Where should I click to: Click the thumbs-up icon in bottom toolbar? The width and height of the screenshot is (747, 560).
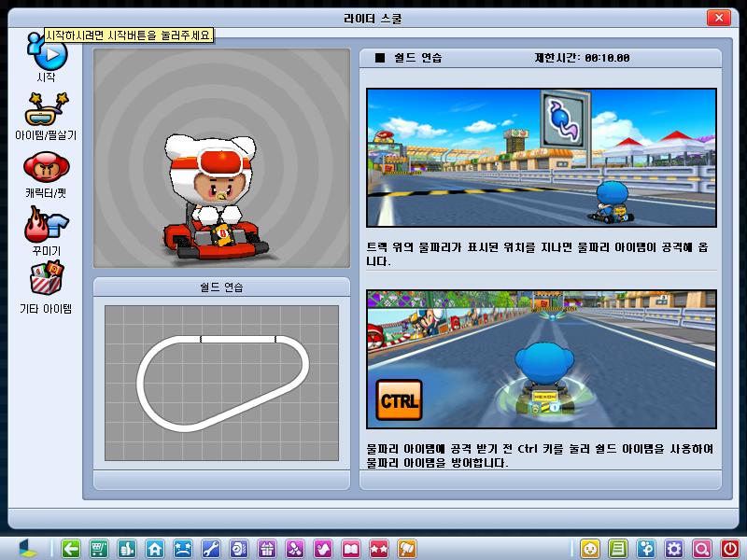pyautogui.click(x=127, y=549)
